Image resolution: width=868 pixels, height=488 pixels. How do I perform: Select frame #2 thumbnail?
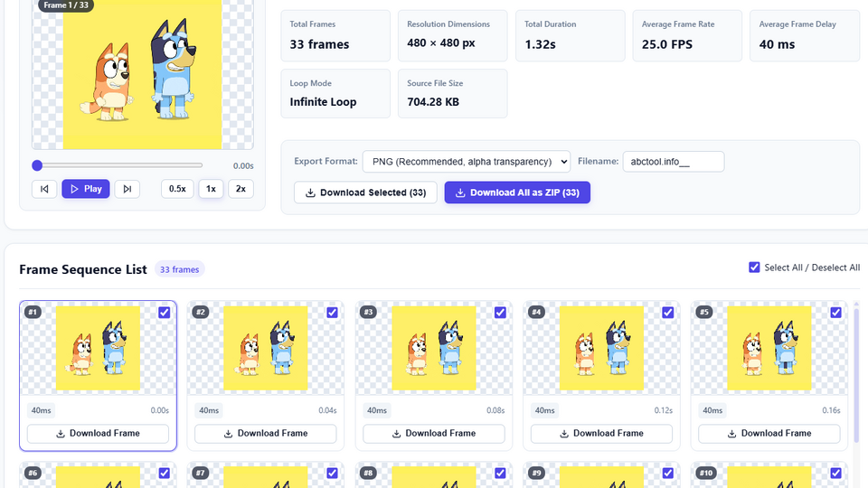coord(266,348)
